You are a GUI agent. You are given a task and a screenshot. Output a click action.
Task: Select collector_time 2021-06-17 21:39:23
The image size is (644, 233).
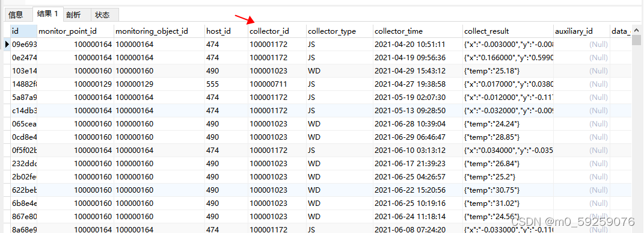418,164
